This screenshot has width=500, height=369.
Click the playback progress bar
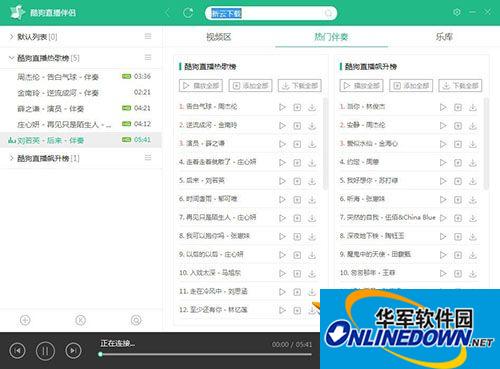point(206,355)
